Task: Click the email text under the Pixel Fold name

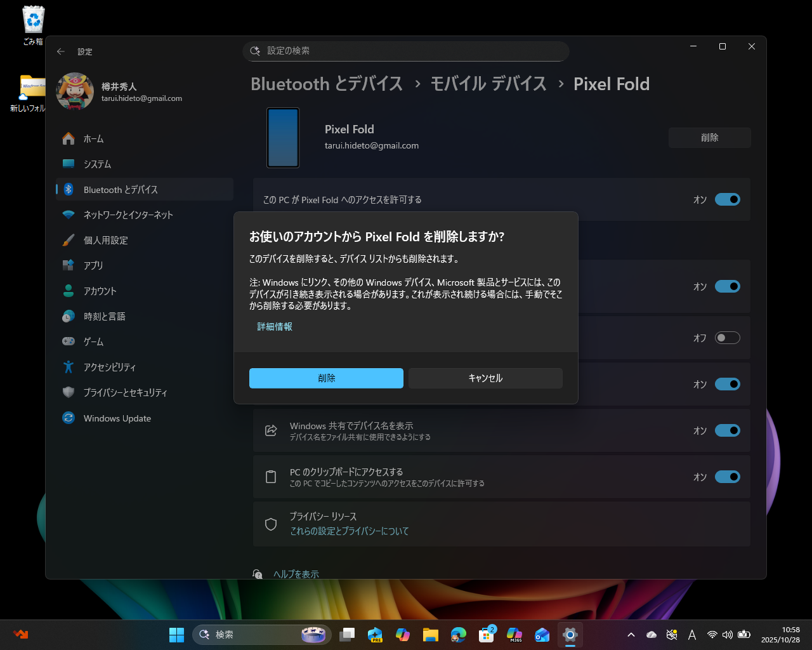Action: [x=372, y=145]
